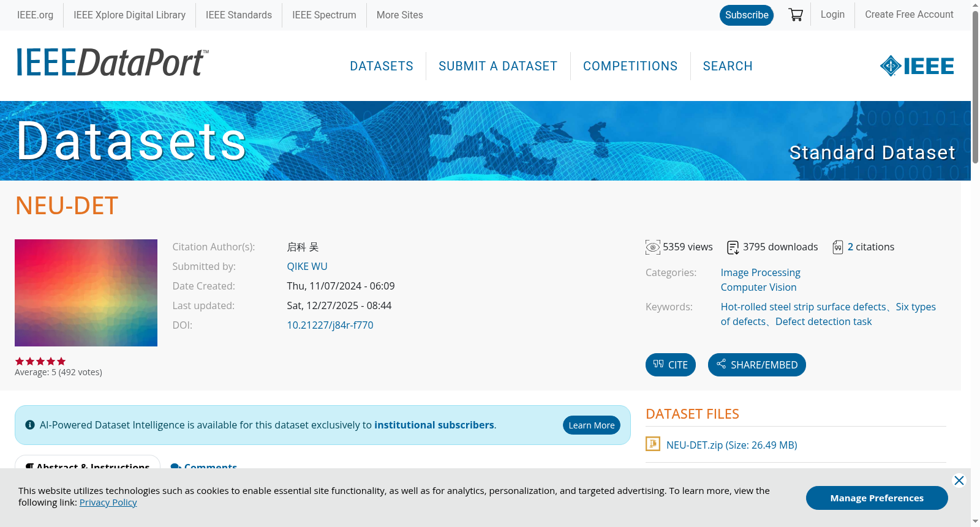Open IEEE Xplore Digital Library link

click(129, 15)
